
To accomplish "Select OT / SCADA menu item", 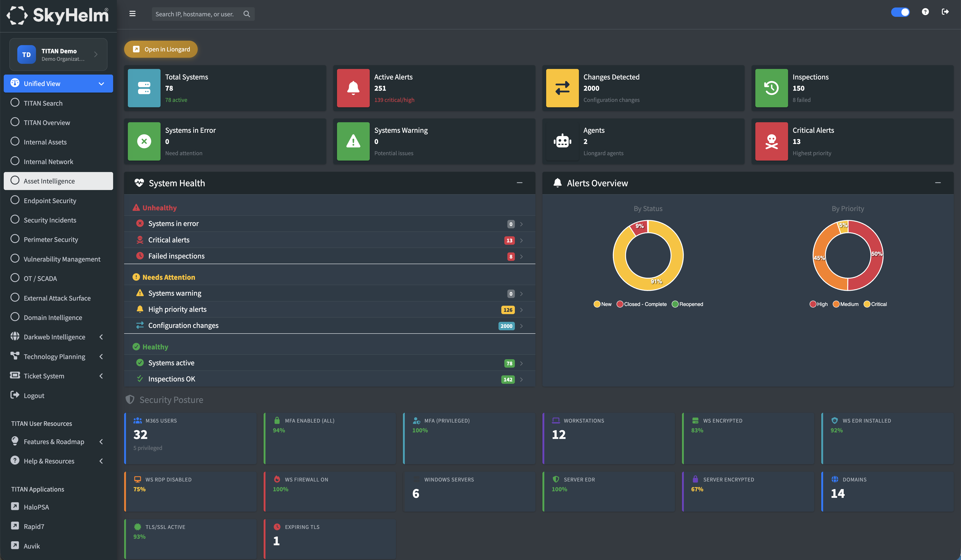I will tap(58, 278).
